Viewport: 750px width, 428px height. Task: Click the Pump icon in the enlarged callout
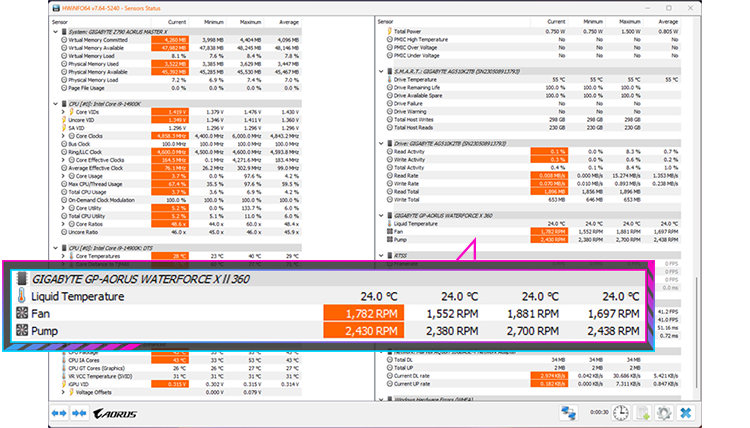[22, 331]
